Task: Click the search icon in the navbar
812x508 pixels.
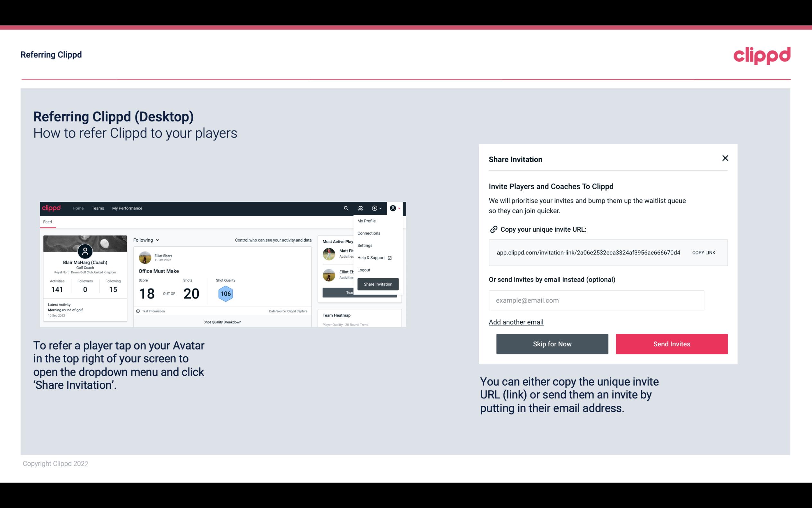Action: click(x=345, y=208)
